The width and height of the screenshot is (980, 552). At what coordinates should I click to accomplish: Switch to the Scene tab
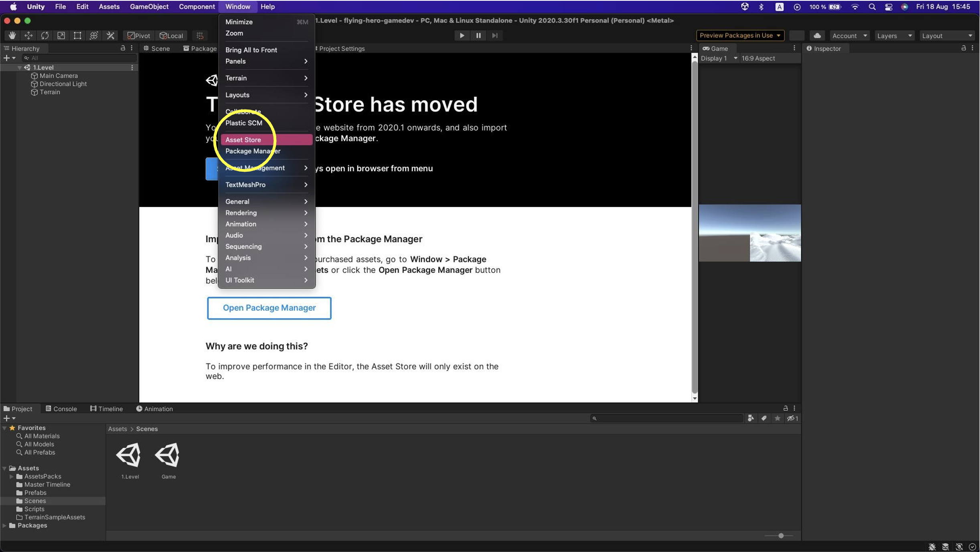coord(157,48)
